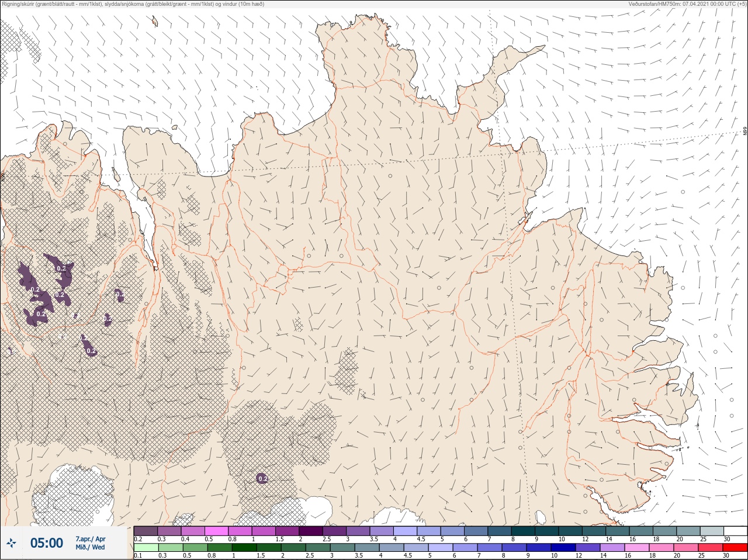Pick the lower legend swatch labeled 14
The height and width of the screenshot is (560, 748).
coord(612,548)
